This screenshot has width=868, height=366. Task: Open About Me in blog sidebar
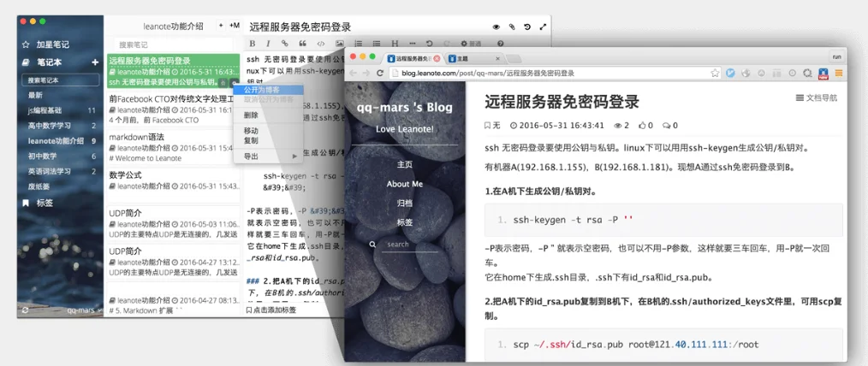click(x=405, y=184)
